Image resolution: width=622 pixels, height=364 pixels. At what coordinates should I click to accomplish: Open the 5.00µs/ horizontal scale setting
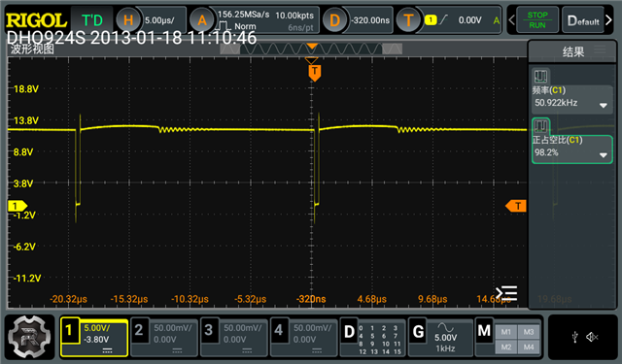[x=159, y=20]
